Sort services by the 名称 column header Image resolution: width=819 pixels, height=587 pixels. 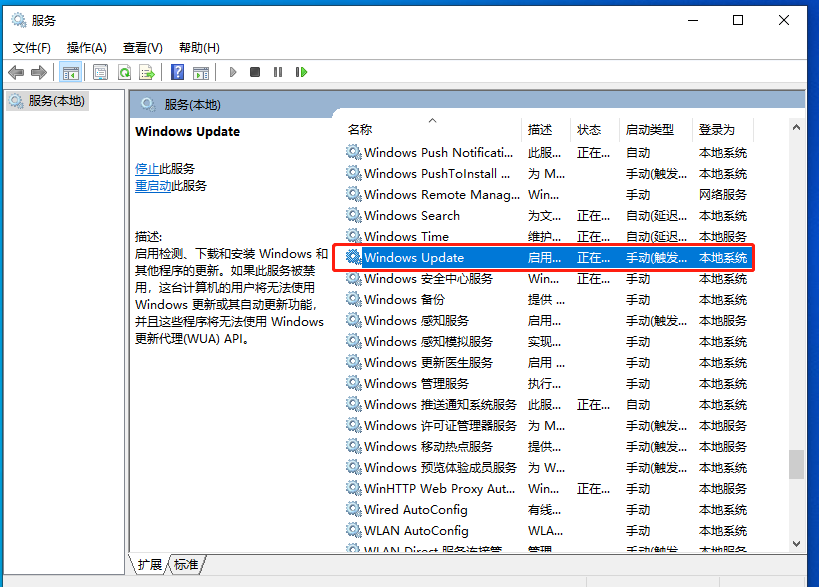click(x=357, y=129)
